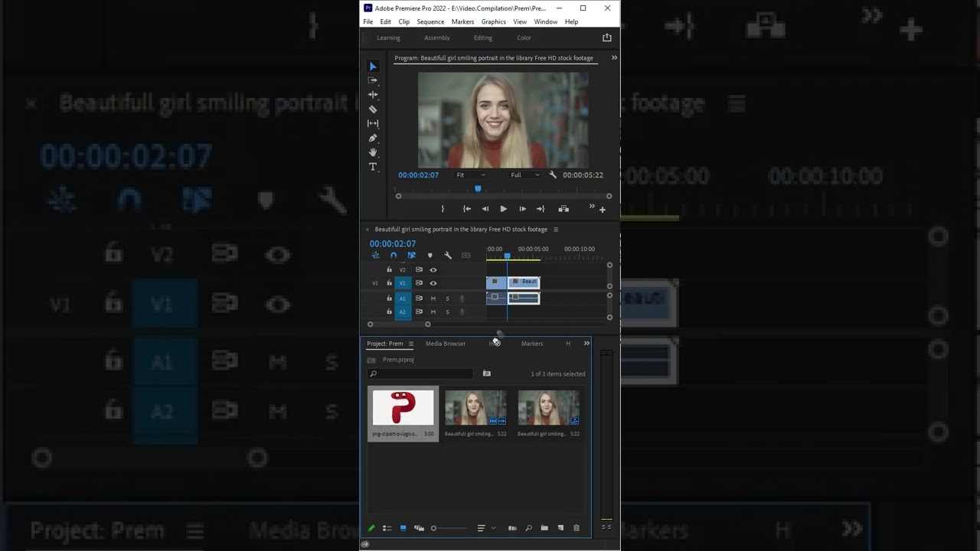Switch Project panel to Freeform View
980x551 pixels.
pyautogui.click(x=419, y=528)
